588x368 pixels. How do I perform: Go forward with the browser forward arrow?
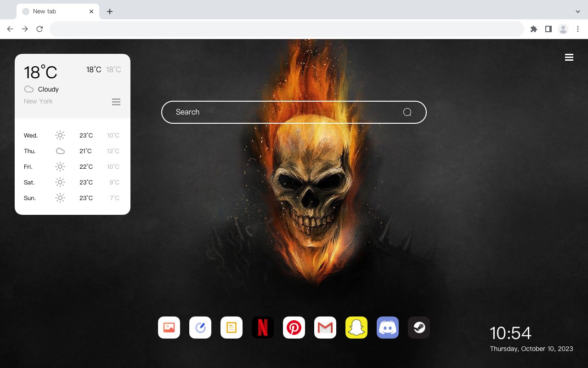click(x=25, y=29)
